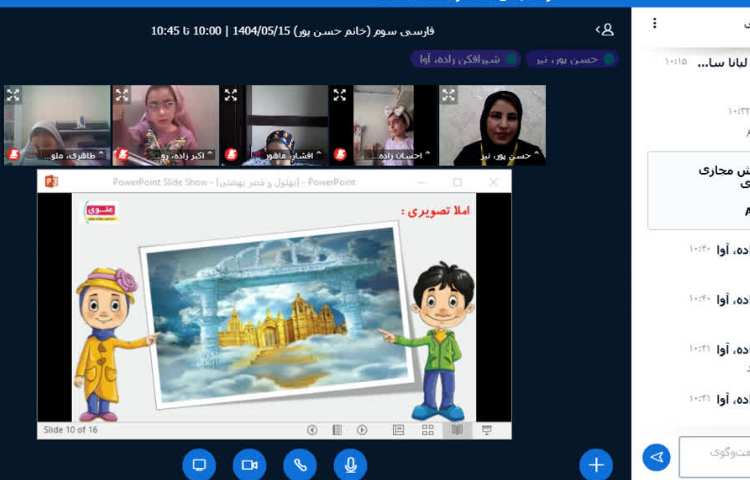This screenshot has height=480, width=750.
Task: Switch to Slide Sorter view
Action: pyautogui.click(x=428, y=430)
